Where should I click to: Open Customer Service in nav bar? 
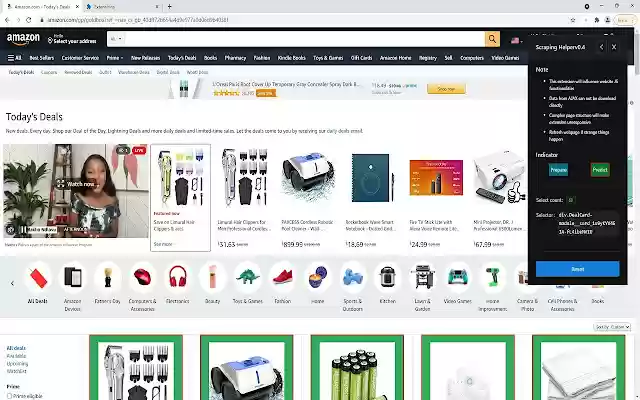(x=80, y=58)
